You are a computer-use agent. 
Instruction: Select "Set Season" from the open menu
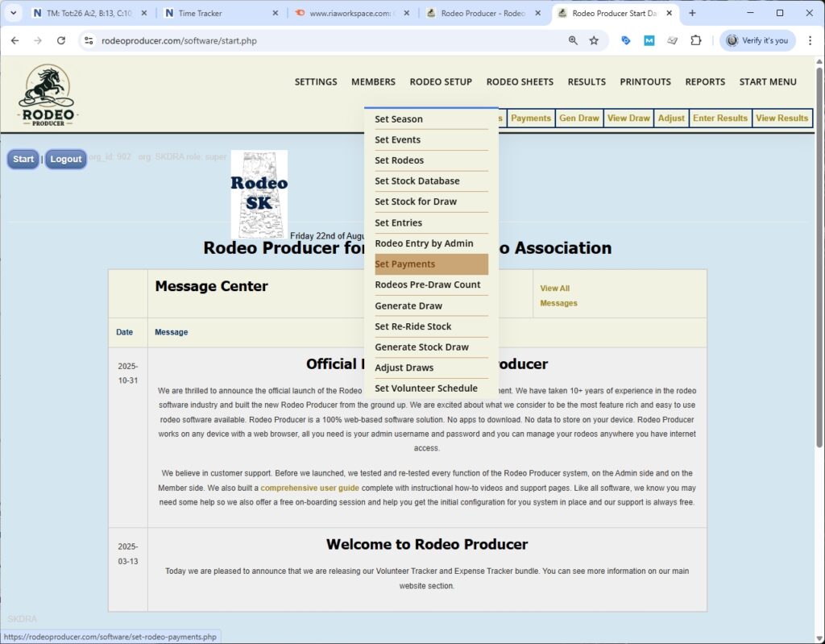[398, 118]
